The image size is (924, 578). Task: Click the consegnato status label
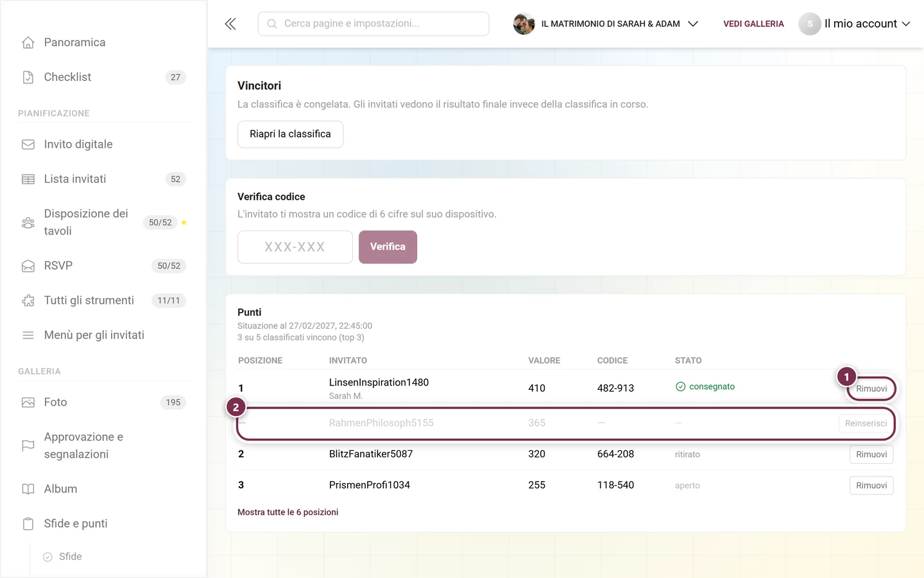click(x=705, y=387)
